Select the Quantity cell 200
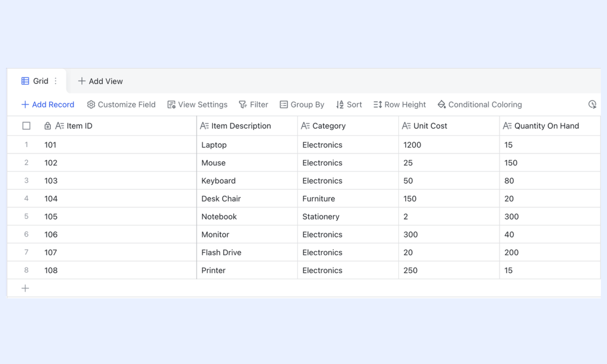607x364 pixels. (550, 252)
